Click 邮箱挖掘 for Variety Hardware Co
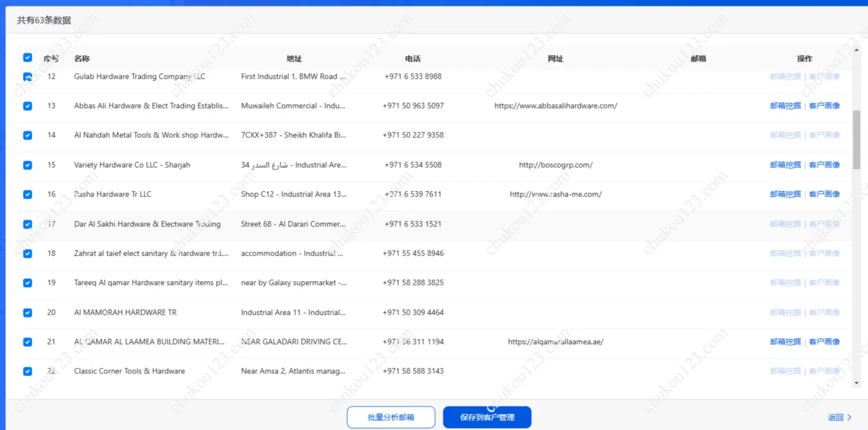The width and height of the screenshot is (868, 430). [x=785, y=165]
